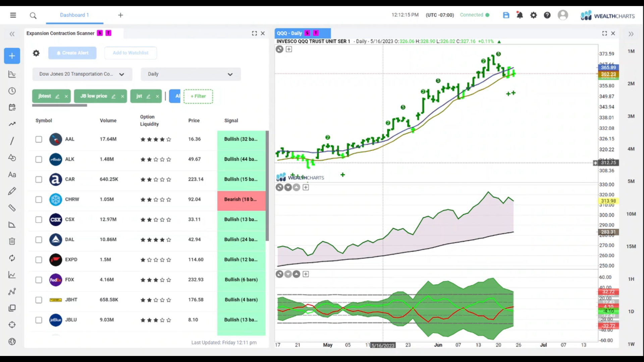Move the bottom indicator pane up
The width and height of the screenshot is (644, 362).
tap(297, 274)
